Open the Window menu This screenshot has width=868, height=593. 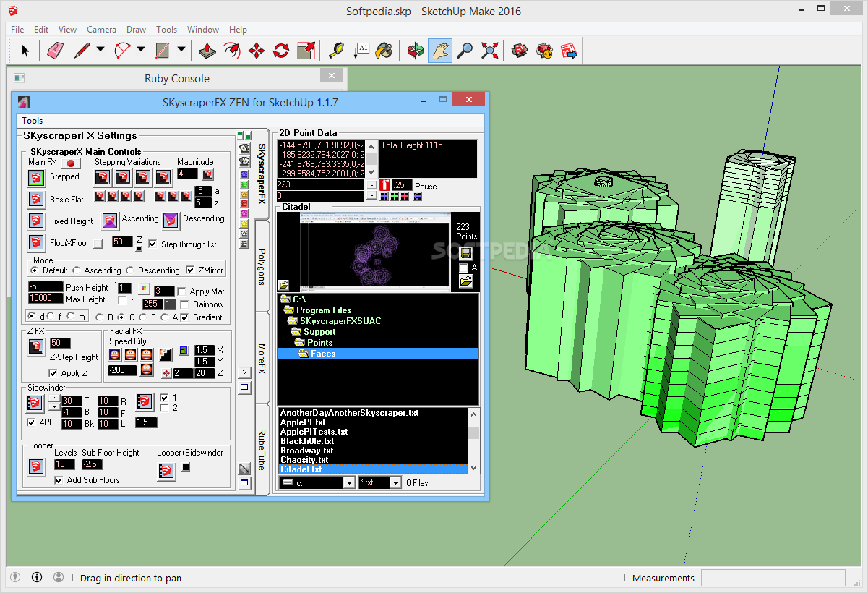(203, 30)
